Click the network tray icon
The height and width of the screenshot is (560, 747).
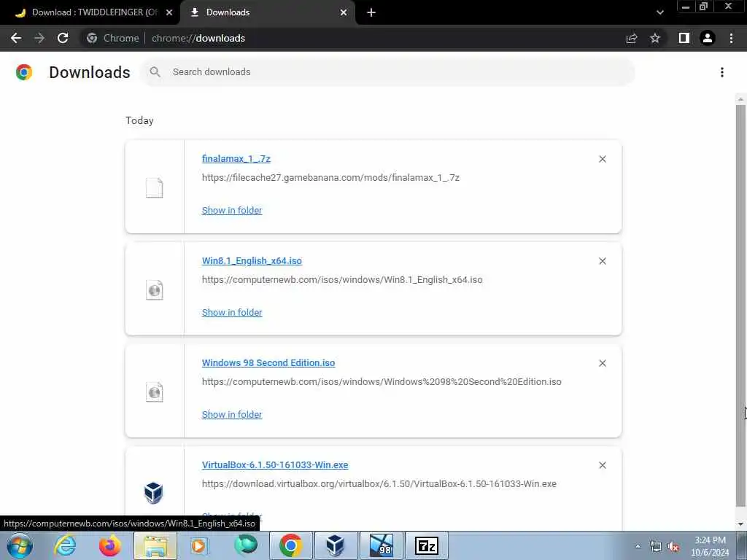pyautogui.click(x=656, y=547)
